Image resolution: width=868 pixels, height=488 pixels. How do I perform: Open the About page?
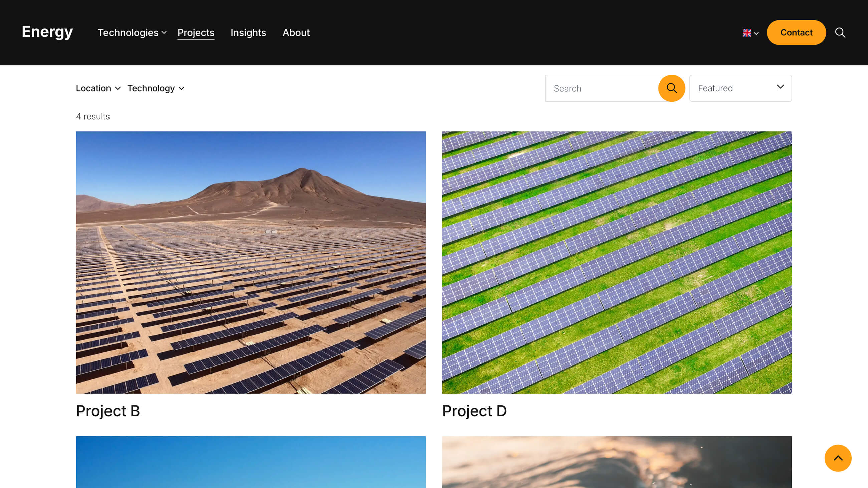pyautogui.click(x=296, y=33)
